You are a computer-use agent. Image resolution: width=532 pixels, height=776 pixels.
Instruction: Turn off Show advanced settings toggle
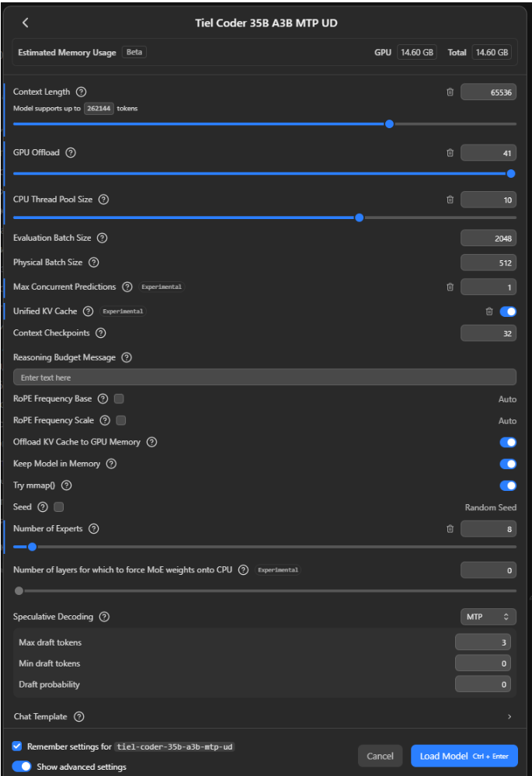click(x=21, y=767)
